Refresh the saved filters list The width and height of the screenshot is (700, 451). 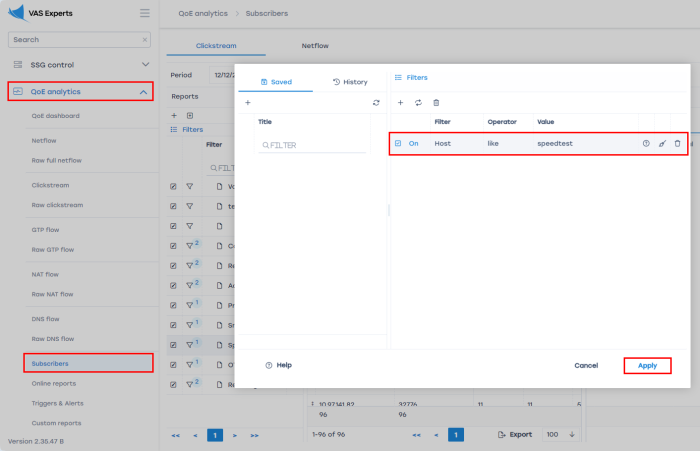coord(376,102)
